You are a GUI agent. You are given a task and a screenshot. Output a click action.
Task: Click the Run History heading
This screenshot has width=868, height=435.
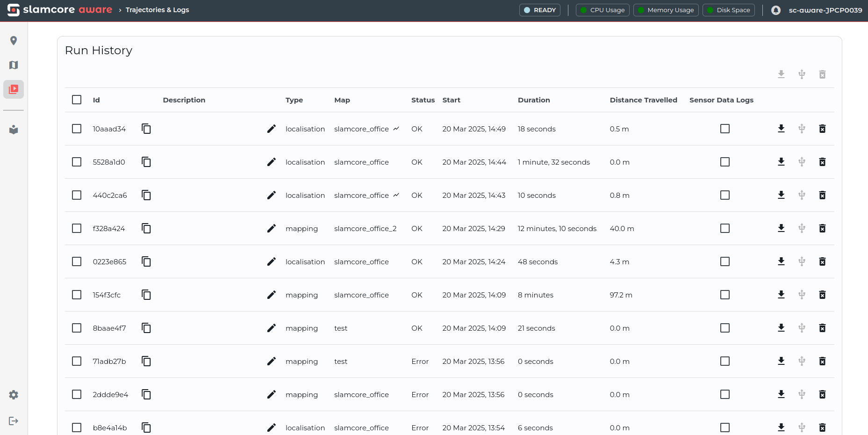(99, 51)
